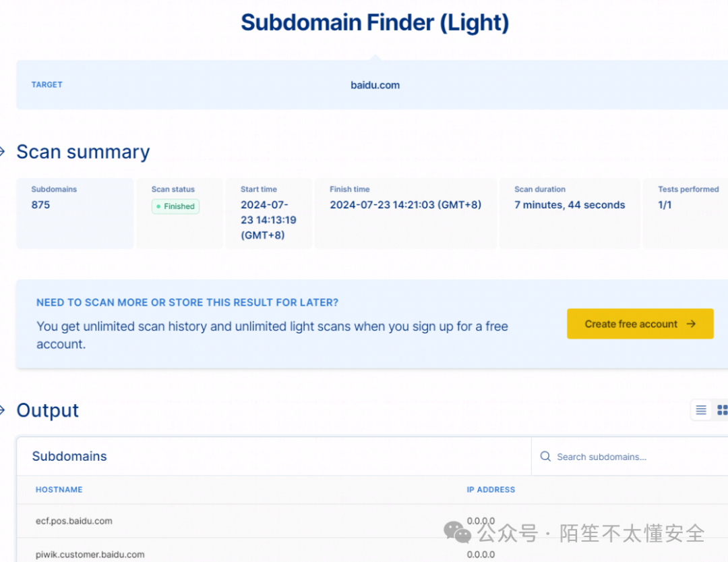The height and width of the screenshot is (562, 728).
Task: Click the arrow icon inside Create free account
Action: point(692,324)
